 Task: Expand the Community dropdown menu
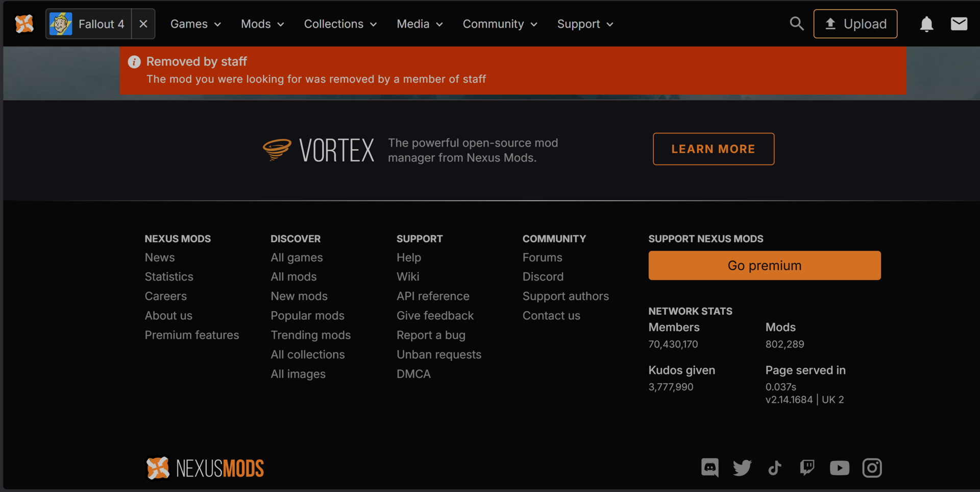[500, 24]
